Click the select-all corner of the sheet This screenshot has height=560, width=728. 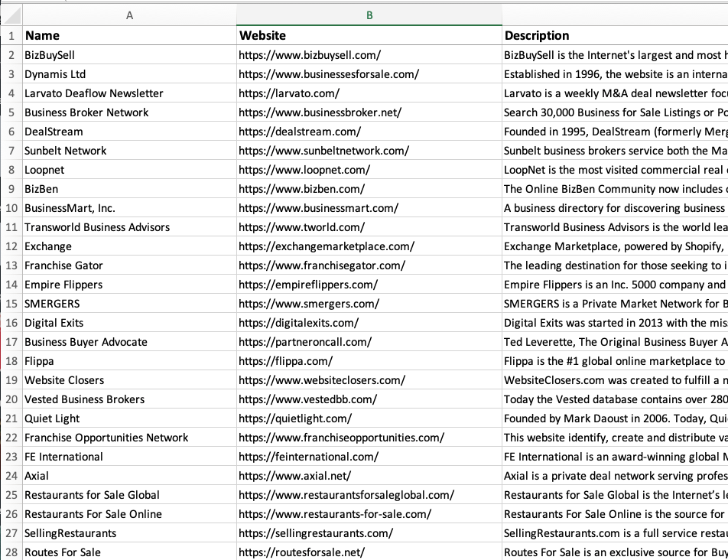click(11, 15)
